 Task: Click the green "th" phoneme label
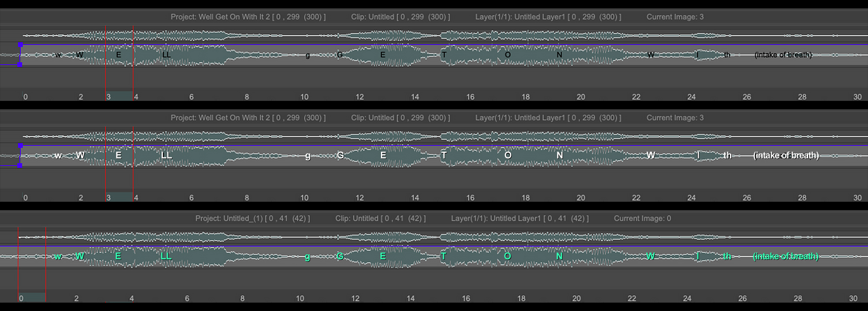[x=727, y=256]
